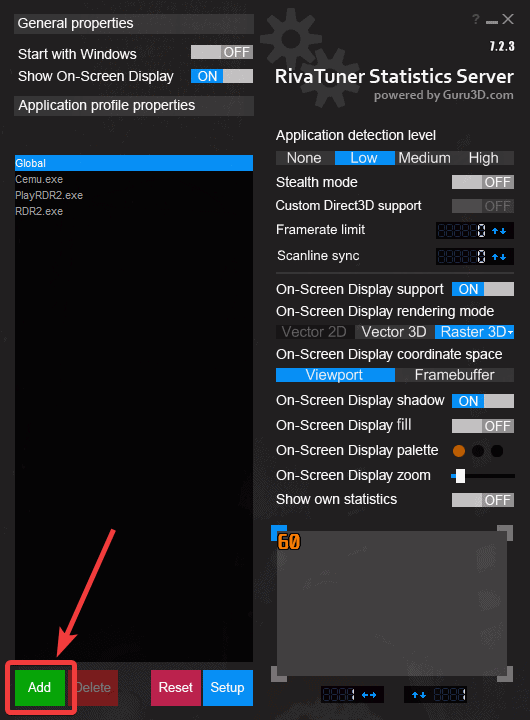Image resolution: width=530 pixels, height=720 pixels.
Task: Select top-left corner anchor of OSD preview
Action: coord(279,533)
